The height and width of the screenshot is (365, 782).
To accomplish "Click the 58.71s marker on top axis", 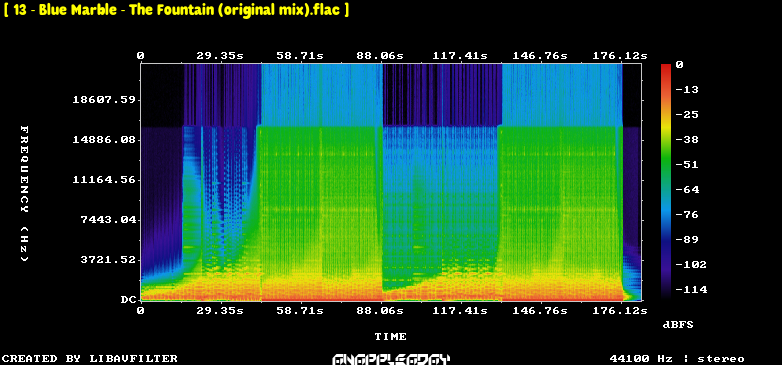I will (300, 56).
